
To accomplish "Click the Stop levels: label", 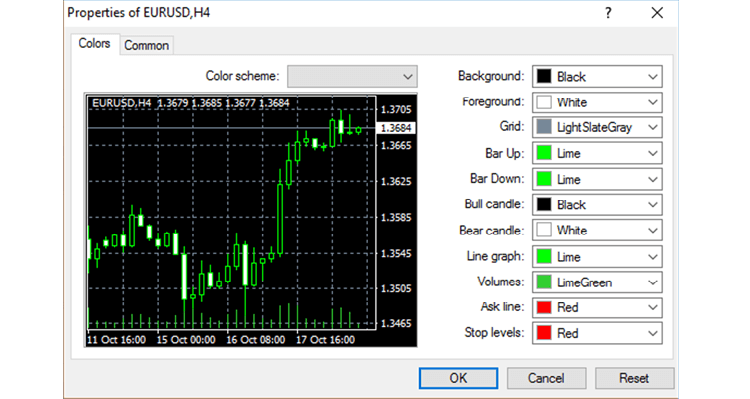I will pos(494,332).
